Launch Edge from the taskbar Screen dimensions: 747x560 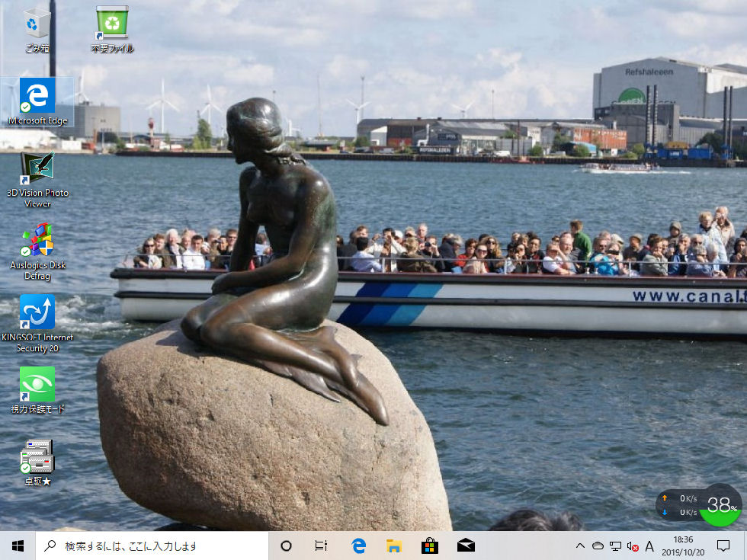pyautogui.click(x=358, y=546)
